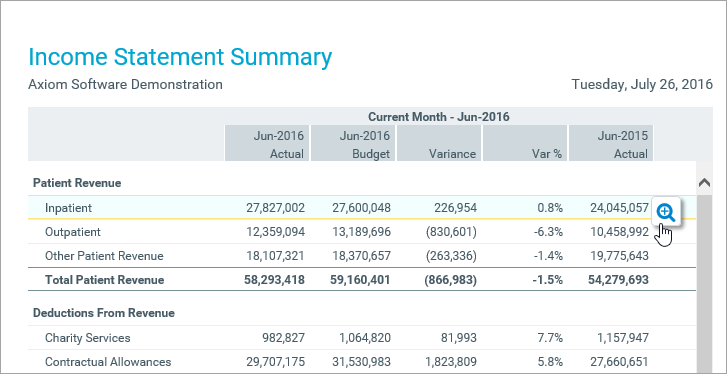Select the Outpatient row label

click(73, 232)
